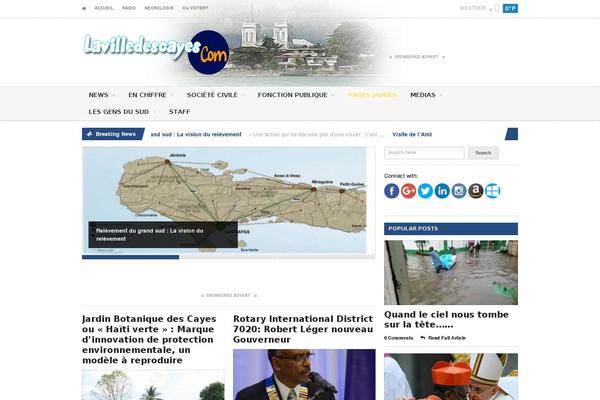Click the flooded street thumbnail image
This screenshot has width=600, height=400.
coord(451,273)
